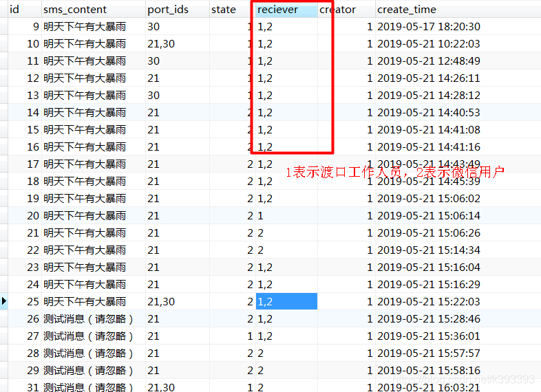Select reciever cell with value 2 in row 21
The width and height of the screenshot is (541, 392).
[x=286, y=232]
